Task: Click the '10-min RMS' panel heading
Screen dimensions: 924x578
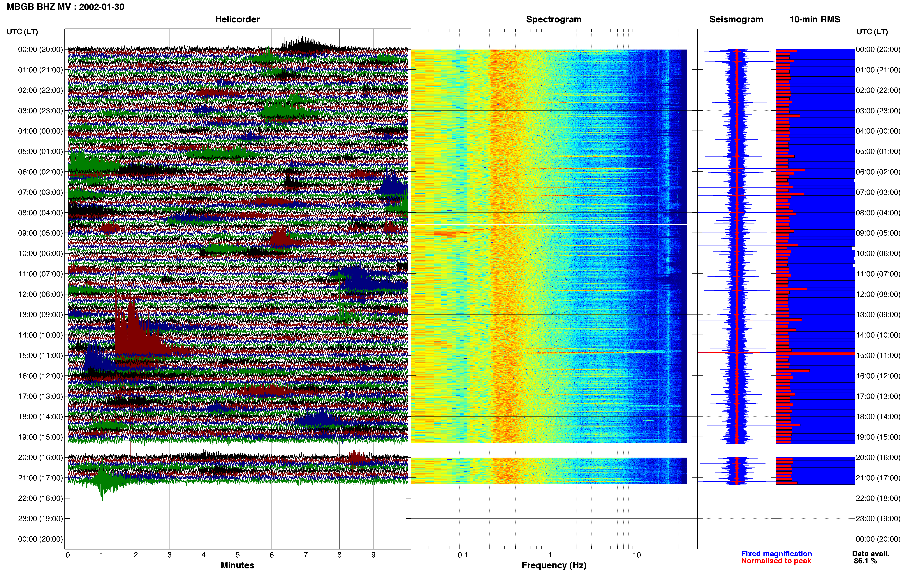Action: tap(815, 19)
